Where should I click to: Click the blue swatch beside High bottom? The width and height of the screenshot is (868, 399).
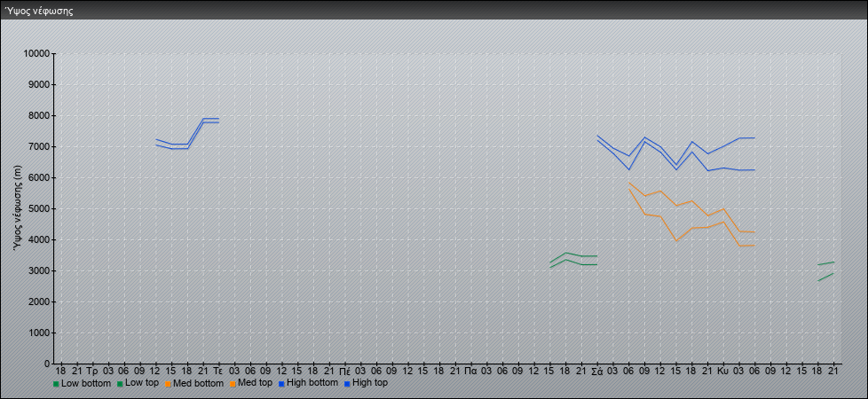tap(280, 384)
